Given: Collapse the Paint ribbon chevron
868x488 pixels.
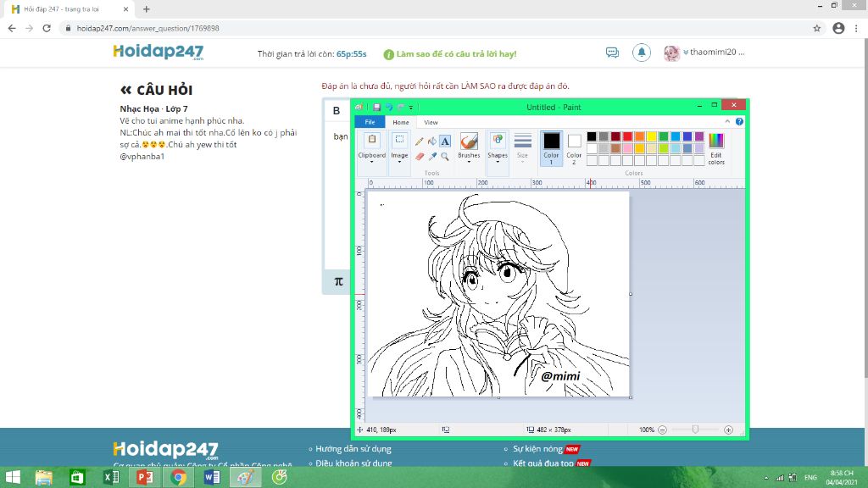Looking at the screenshot, I should 727,122.
